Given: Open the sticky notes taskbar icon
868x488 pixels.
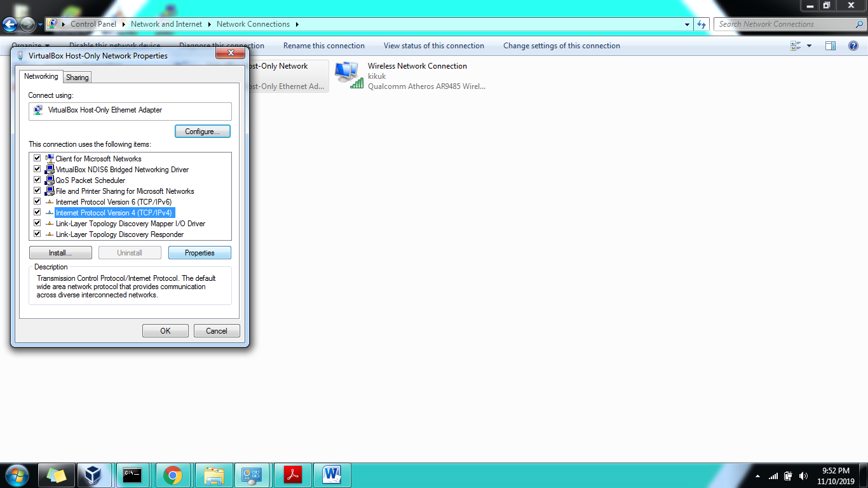Looking at the screenshot, I should pyautogui.click(x=56, y=475).
